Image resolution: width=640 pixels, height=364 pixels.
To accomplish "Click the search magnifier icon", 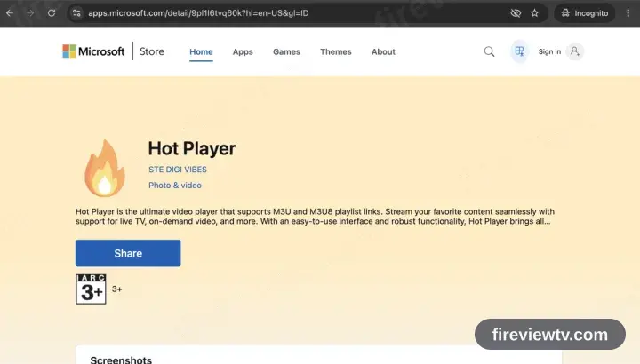I will point(489,51).
